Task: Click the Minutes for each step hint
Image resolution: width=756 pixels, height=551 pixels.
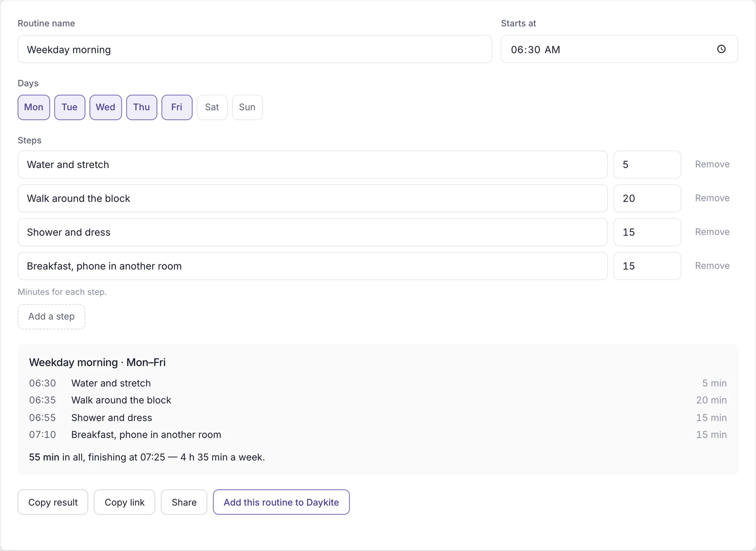Action: tap(62, 292)
